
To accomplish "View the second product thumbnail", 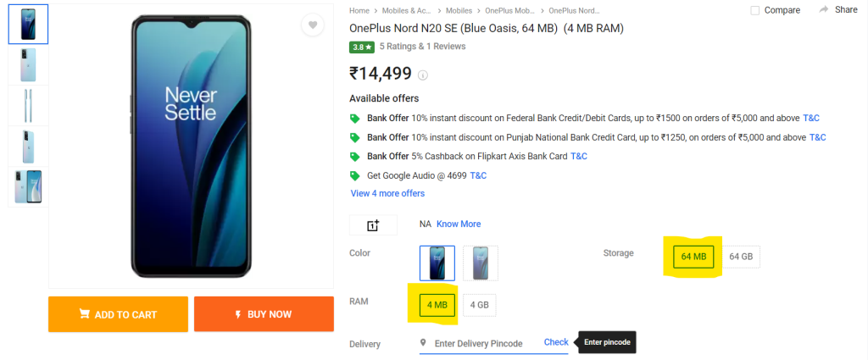I will point(28,65).
